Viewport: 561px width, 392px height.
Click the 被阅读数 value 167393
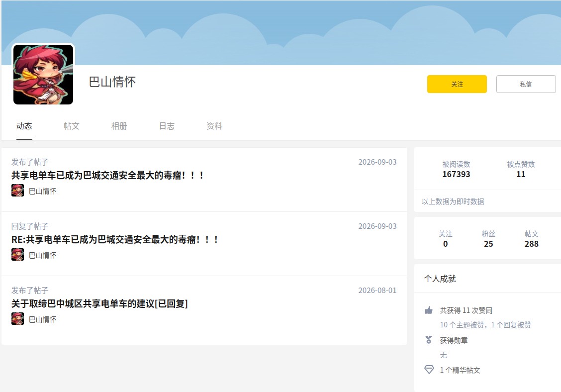click(456, 174)
